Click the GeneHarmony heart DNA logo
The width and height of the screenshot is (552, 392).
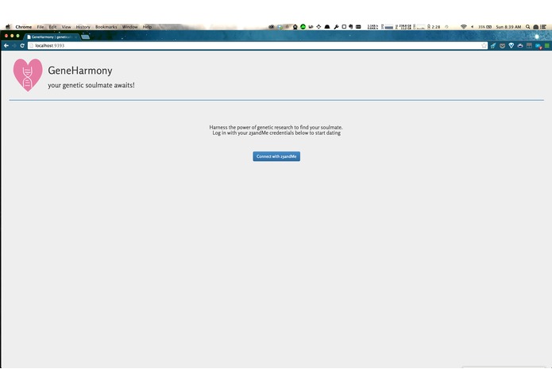click(28, 75)
